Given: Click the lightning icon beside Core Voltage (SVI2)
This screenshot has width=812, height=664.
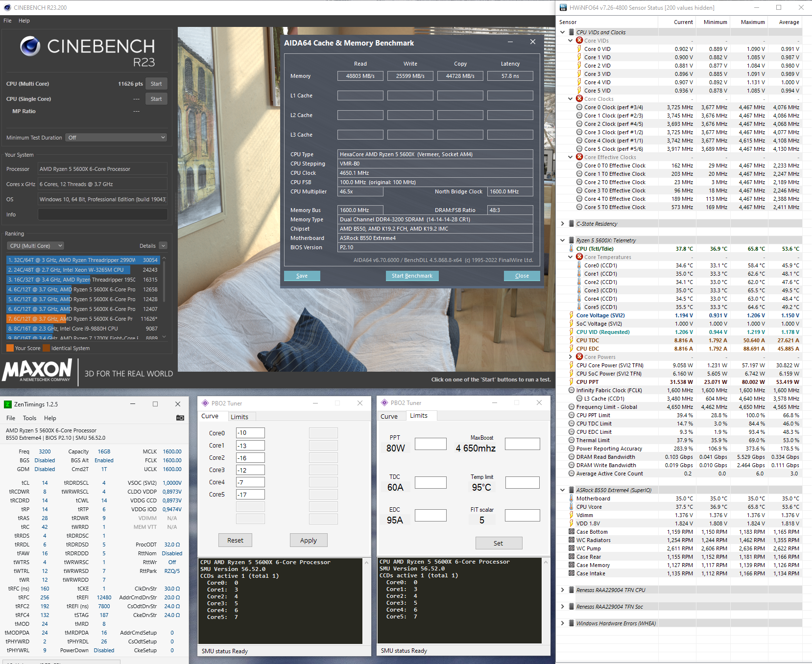Looking at the screenshot, I should (x=572, y=315).
